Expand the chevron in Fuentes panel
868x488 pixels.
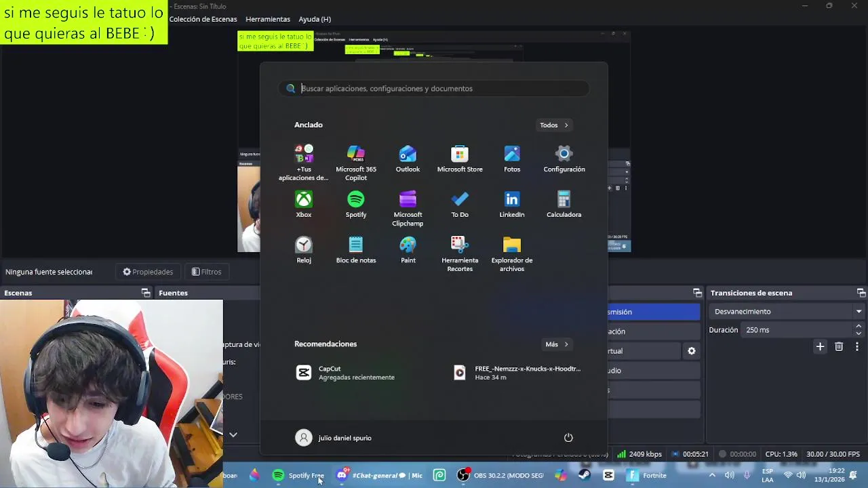pos(233,434)
